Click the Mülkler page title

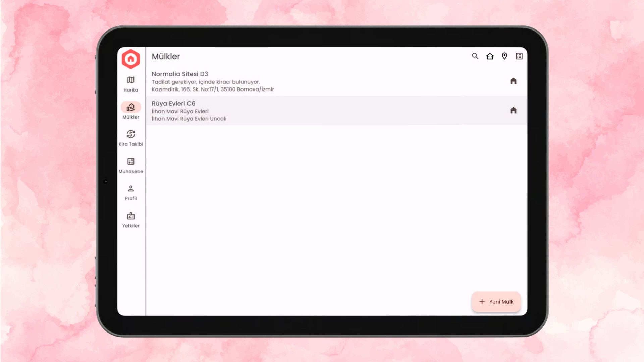pyautogui.click(x=166, y=56)
